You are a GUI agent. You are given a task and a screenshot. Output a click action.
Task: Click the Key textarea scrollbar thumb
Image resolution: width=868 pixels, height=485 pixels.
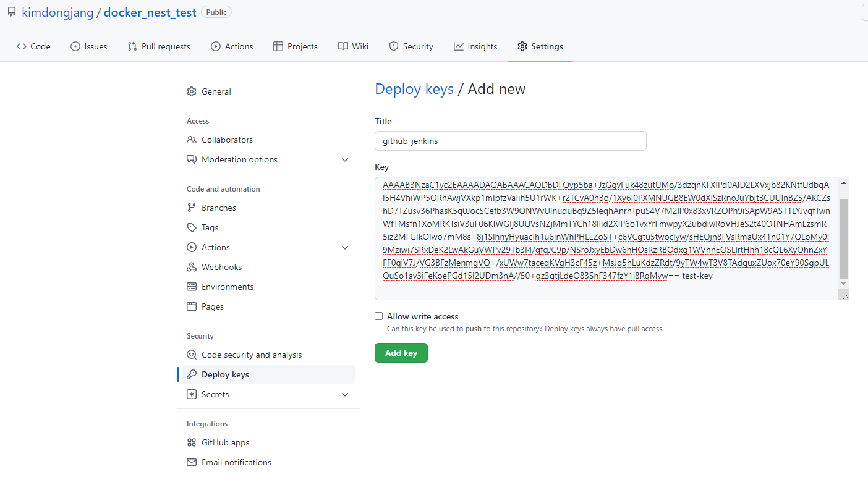pyautogui.click(x=844, y=238)
